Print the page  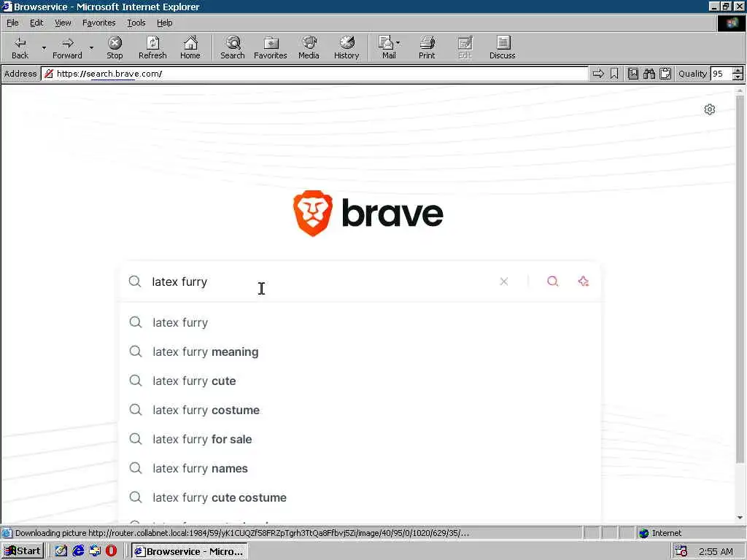(x=427, y=47)
